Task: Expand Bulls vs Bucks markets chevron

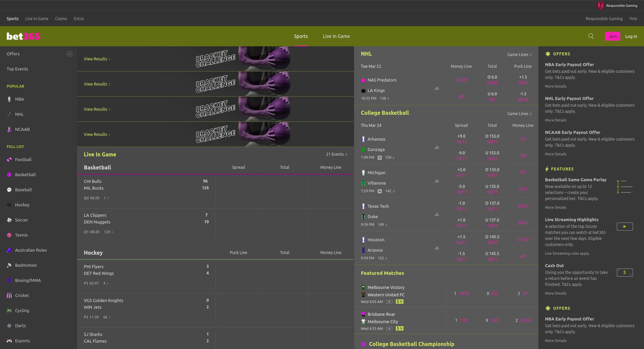Action: pyautogui.click(x=106, y=198)
